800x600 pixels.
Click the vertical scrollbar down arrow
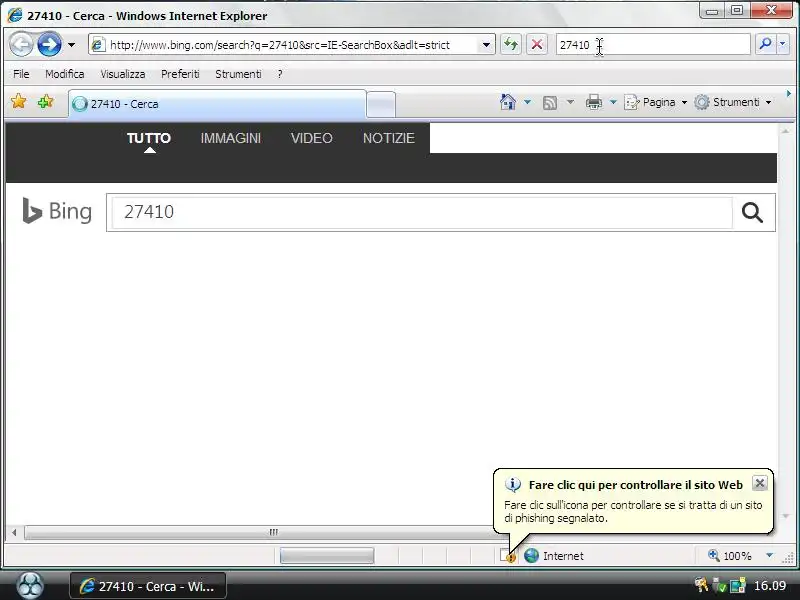coord(785,516)
